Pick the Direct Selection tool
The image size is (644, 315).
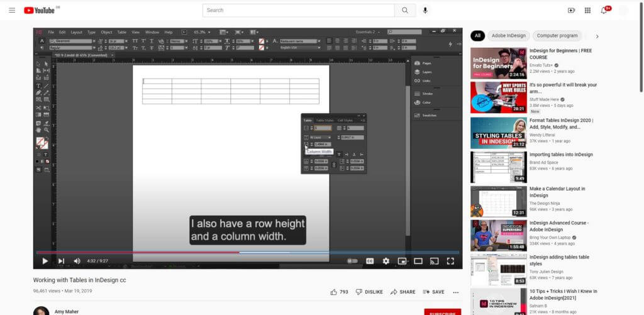pyautogui.click(x=46, y=64)
